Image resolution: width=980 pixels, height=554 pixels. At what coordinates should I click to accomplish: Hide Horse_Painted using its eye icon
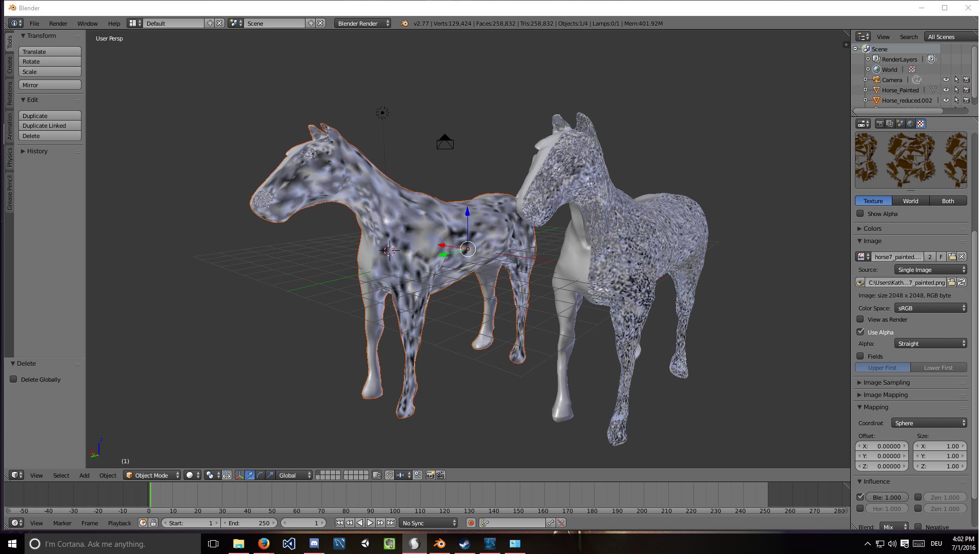(x=946, y=90)
